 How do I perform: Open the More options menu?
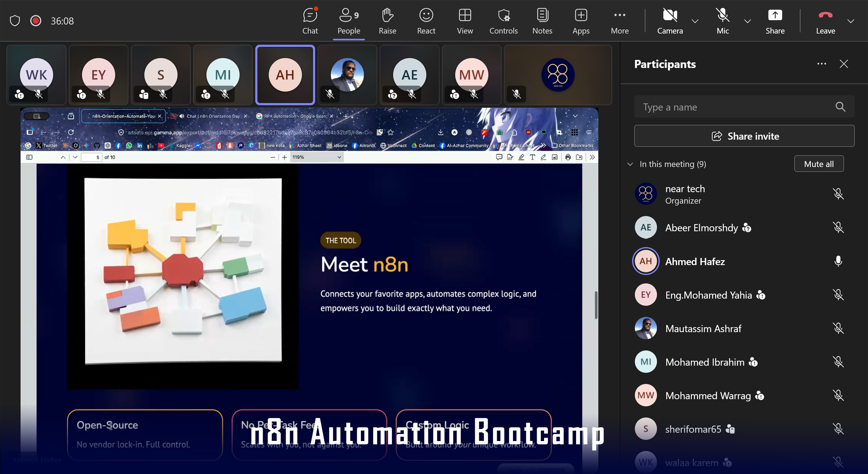[x=620, y=21]
